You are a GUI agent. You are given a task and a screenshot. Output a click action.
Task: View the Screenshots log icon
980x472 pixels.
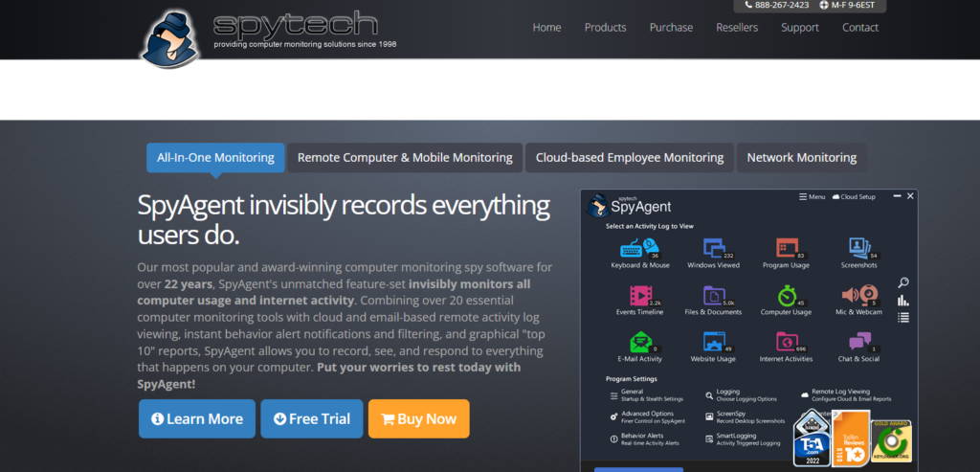(859, 248)
